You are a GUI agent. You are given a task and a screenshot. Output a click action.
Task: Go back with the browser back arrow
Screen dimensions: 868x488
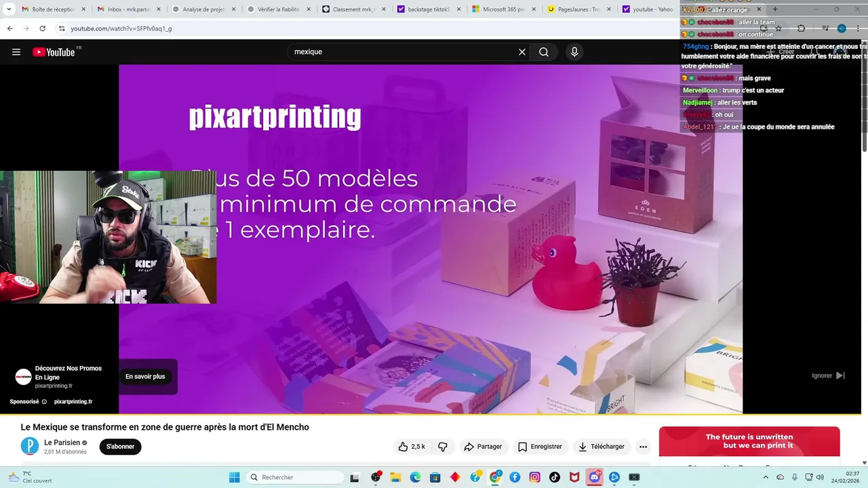pos(9,28)
